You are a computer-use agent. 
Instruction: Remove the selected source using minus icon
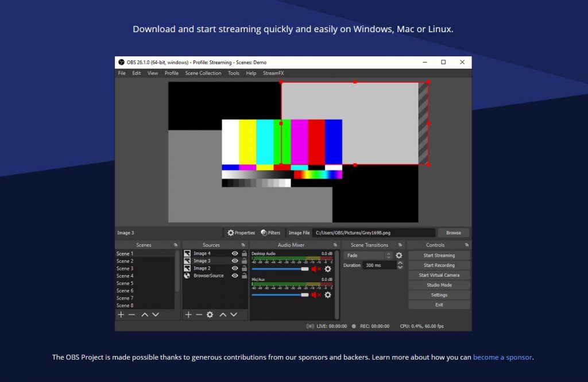pyautogui.click(x=199, y=315)
